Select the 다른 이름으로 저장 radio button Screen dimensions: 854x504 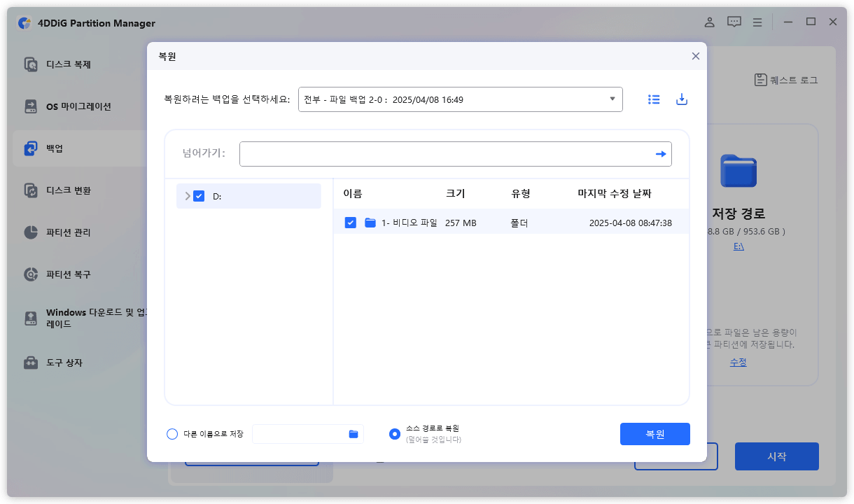(x=172, y=434)
